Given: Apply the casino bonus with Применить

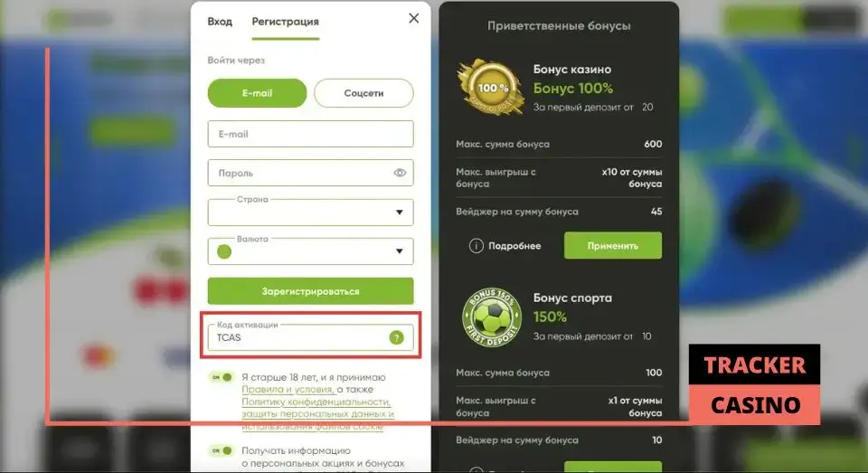Looking at the screenshot, I should click(x=613, y=245).
